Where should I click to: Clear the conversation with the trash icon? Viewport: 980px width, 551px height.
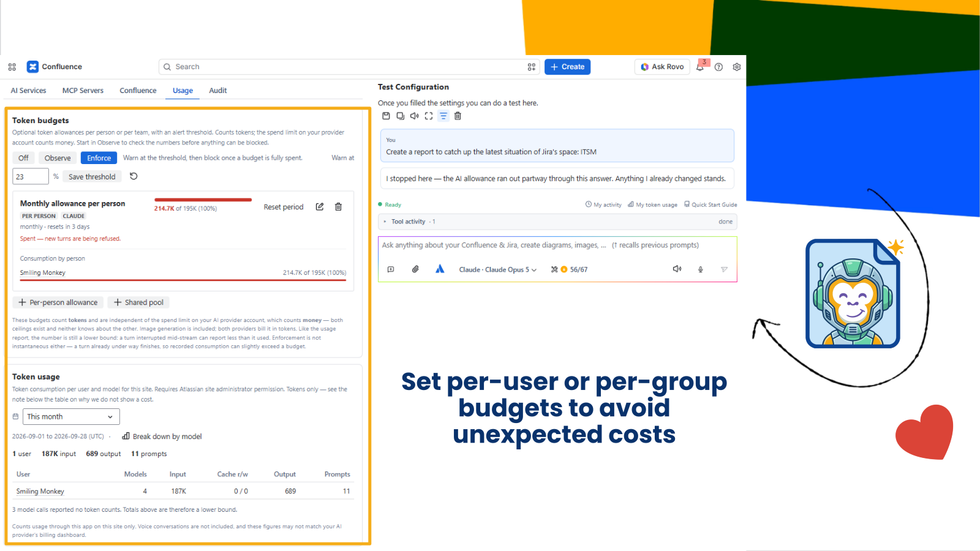tap(458, 116)
